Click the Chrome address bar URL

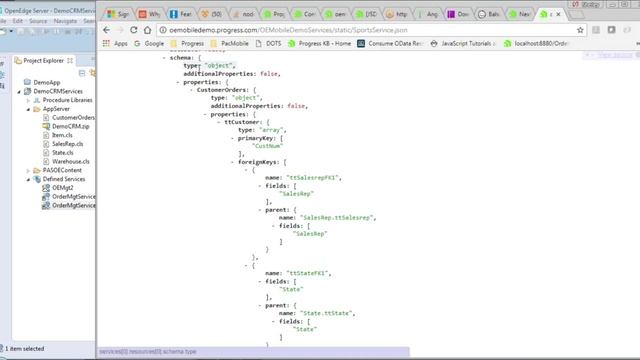point(288,30)
